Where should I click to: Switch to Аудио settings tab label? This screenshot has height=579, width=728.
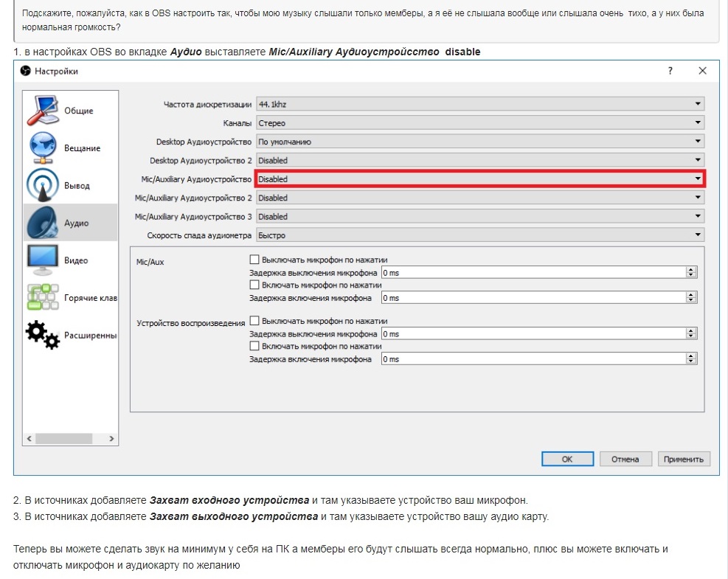pyautogui.click(x=76, y=223)
